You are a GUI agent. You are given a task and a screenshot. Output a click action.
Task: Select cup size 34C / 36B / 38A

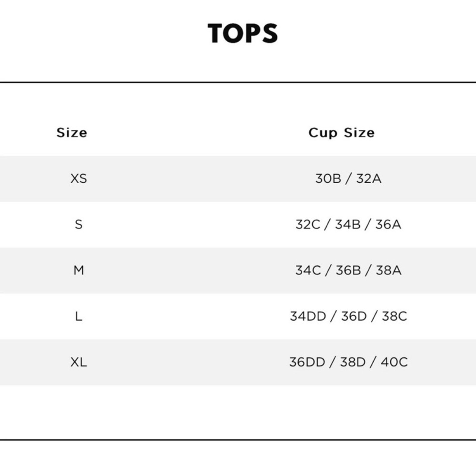348,270
